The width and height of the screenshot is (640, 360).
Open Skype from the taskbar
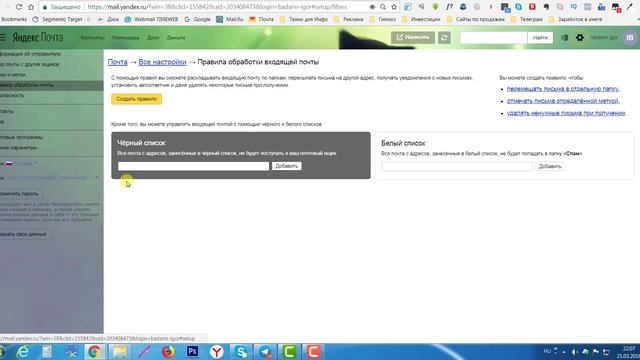(241, 352)
